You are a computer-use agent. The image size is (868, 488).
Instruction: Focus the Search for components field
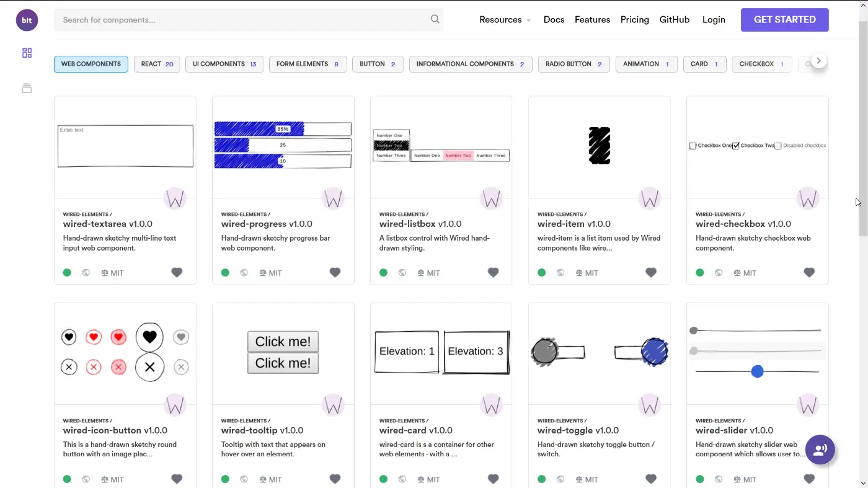click(249, 20)
